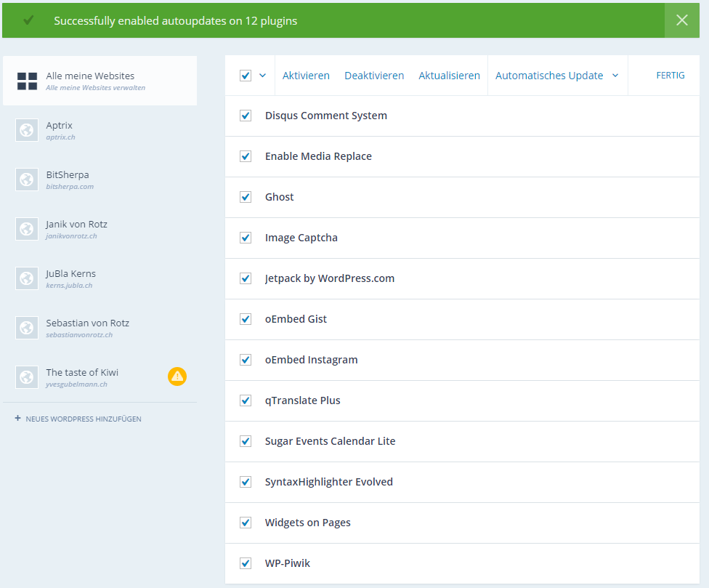The height and width of the screenshot is (588, 709).
Task: Open the JuBla Kerns site entry
Action: pos(100,278)
